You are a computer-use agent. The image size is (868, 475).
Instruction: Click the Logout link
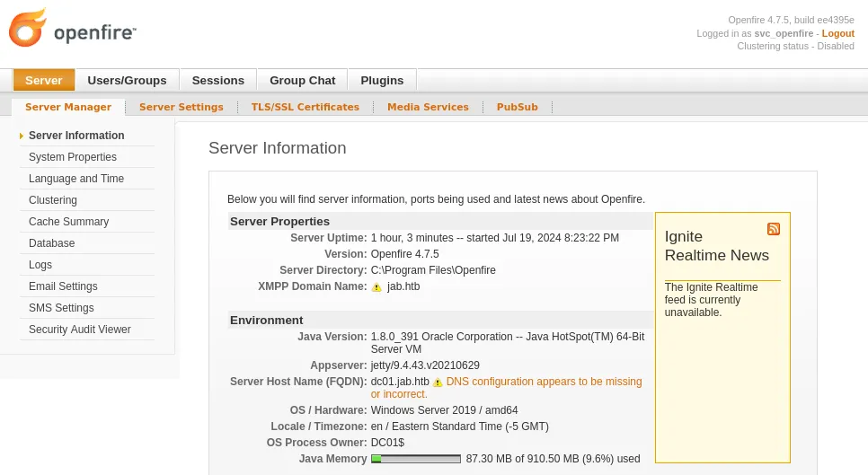[x=838, y=33]
